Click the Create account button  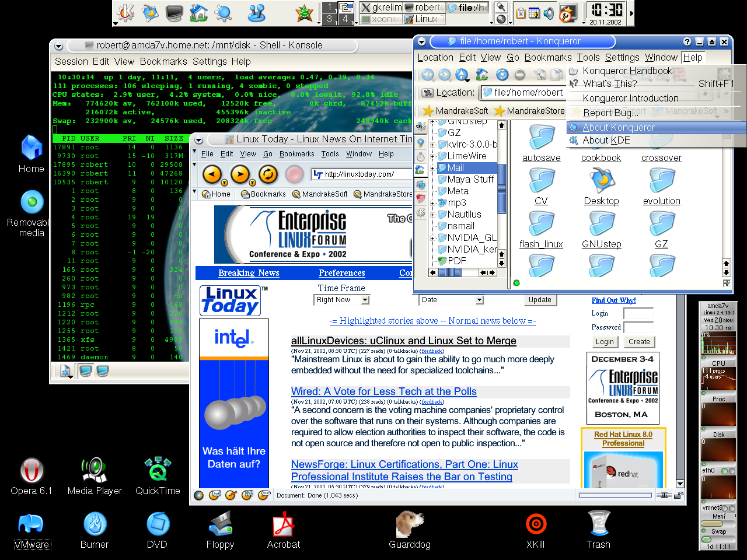[x=639, y=342]
